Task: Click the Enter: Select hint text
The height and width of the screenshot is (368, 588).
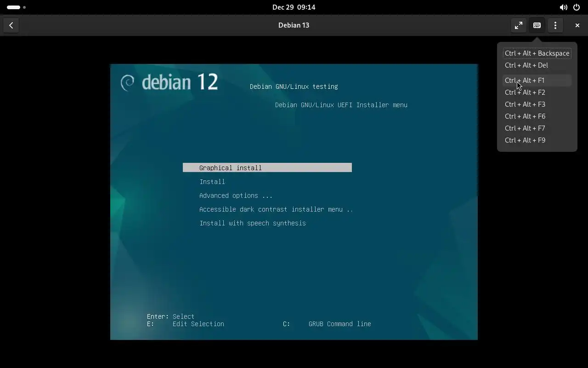Action: pos(171,316)
